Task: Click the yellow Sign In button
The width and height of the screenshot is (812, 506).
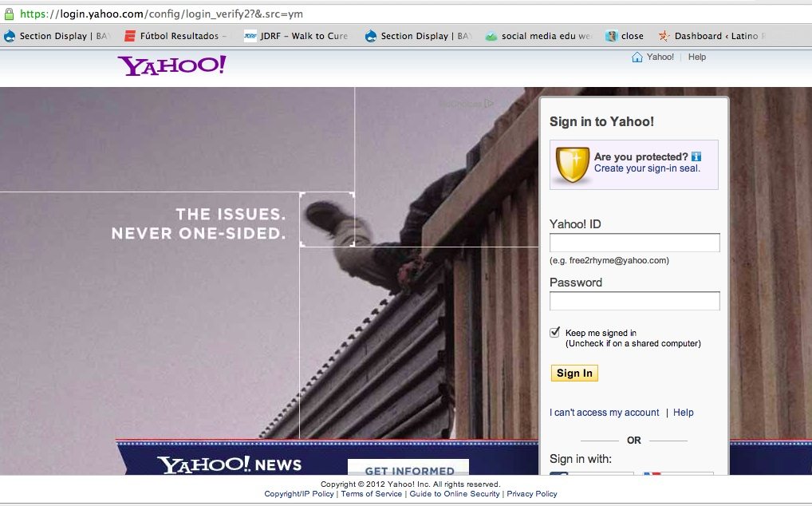Action: click(574, 373)
